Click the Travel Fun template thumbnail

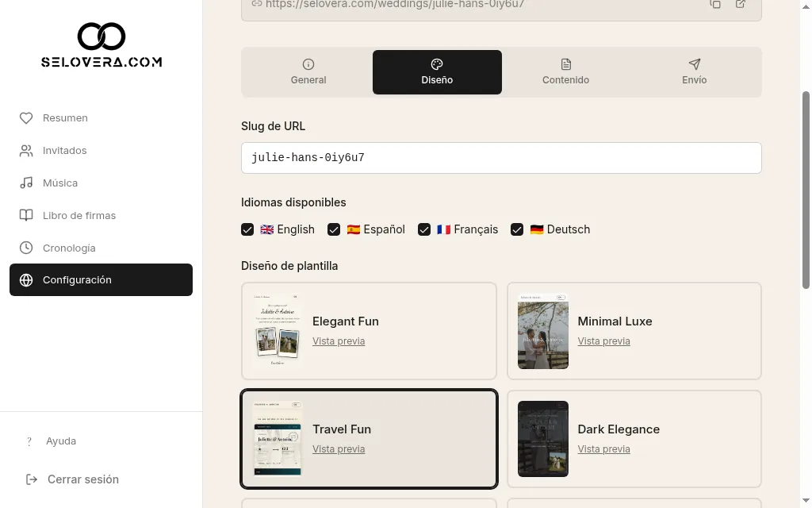click(278, 438)
